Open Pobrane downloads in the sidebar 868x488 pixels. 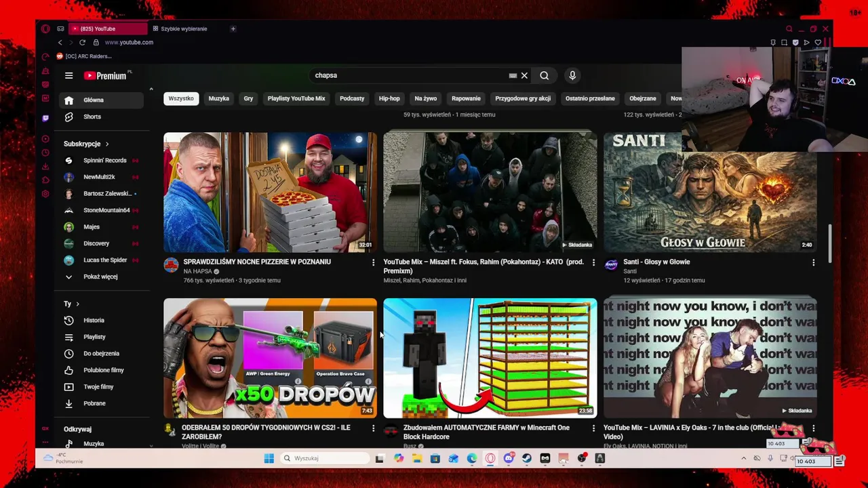(100, 403)
